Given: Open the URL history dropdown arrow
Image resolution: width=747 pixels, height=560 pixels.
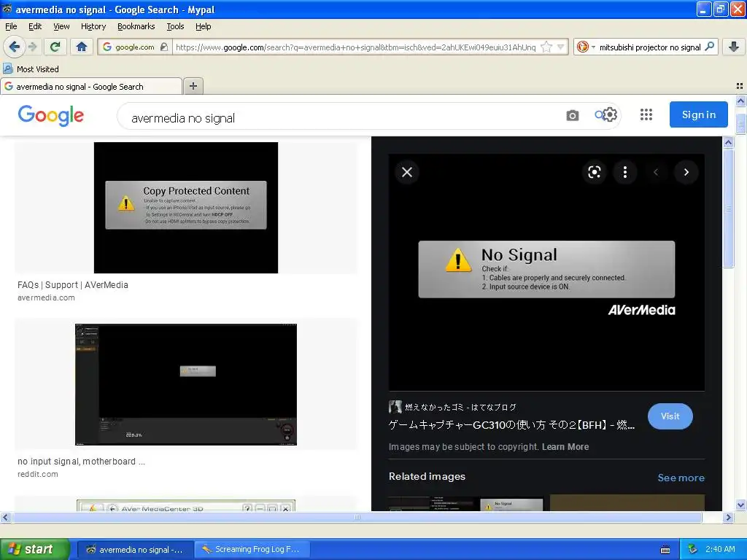Looking at the screenshot, I should click(x=561, y=47).
